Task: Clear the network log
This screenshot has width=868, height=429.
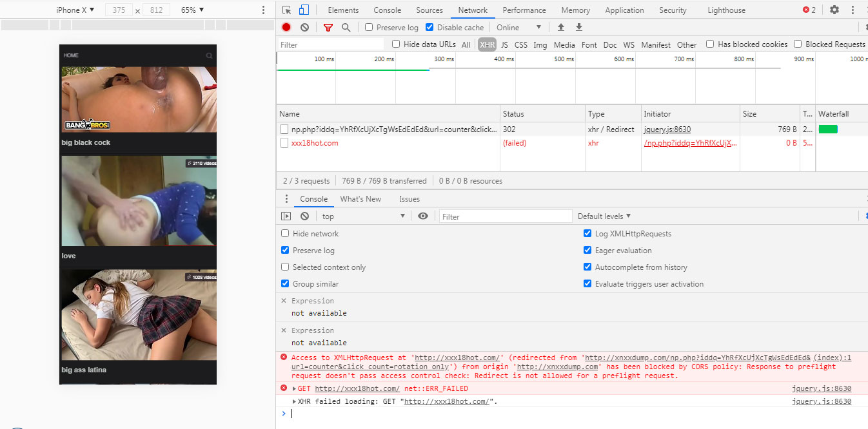Action: coord(304,27)
